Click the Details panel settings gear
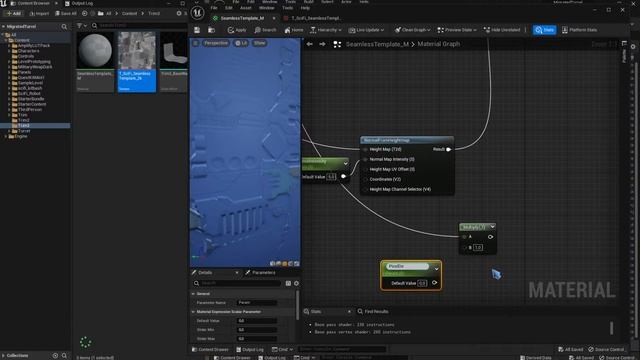640x360 pixels. pos(296,283)
